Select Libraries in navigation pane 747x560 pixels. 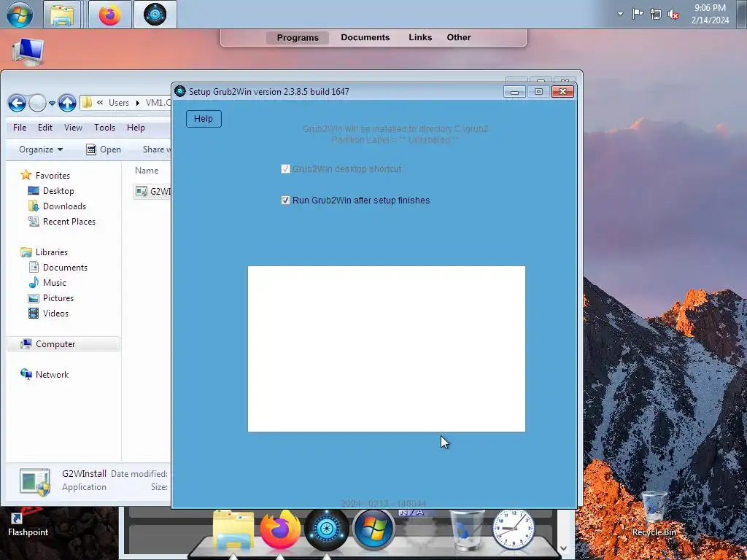tap(44, 252)
